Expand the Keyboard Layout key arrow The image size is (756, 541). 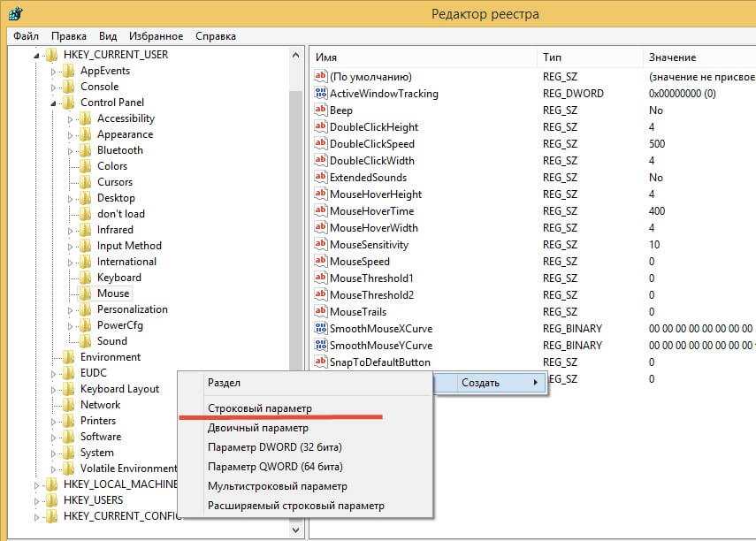pyautogui.click(x=55, y=389)
